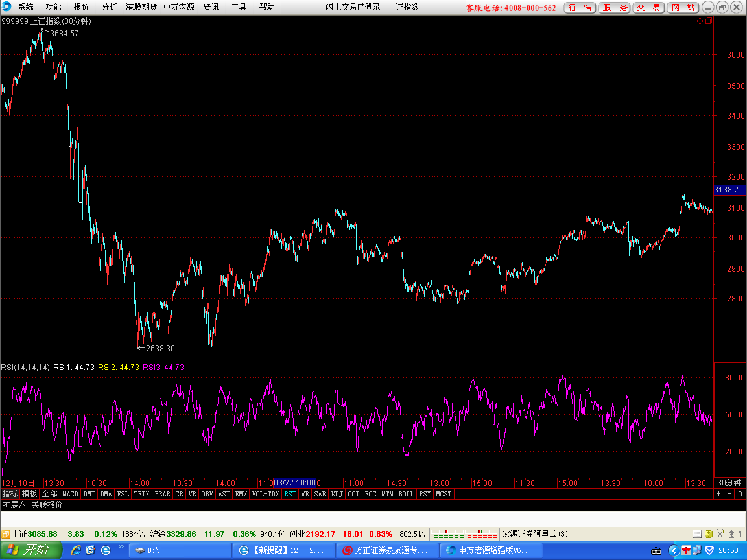
Task: Switch indicator to DMA
Action: point(106,494)
